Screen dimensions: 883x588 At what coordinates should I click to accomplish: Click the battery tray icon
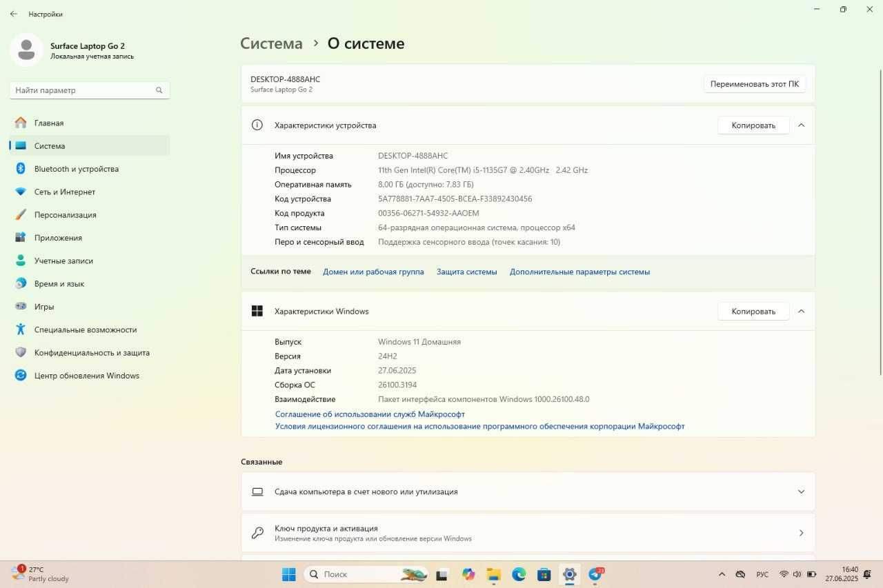811,574
